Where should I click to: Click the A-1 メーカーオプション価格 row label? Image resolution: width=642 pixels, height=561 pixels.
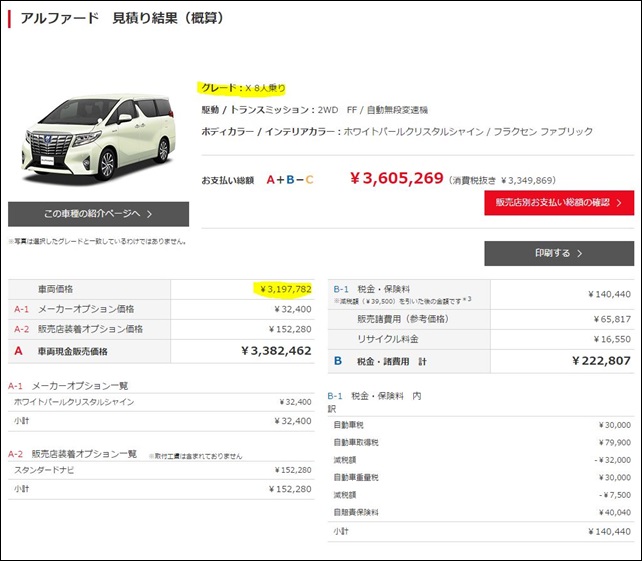(74, 309)
